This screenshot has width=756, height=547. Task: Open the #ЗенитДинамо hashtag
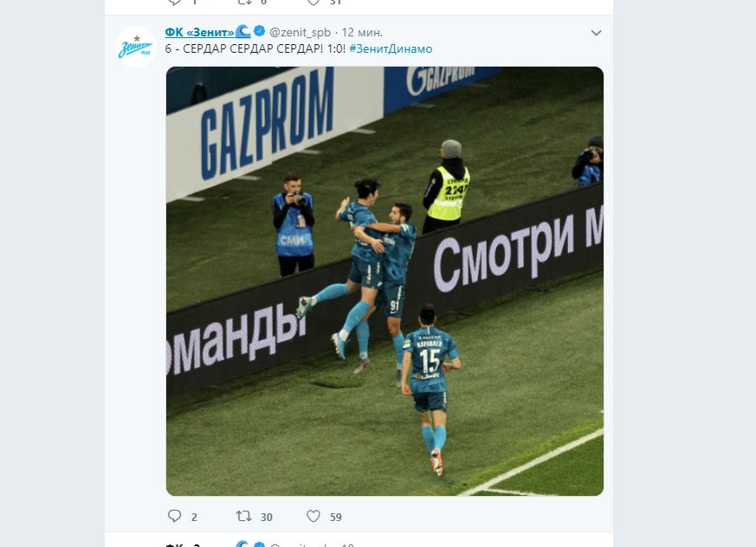[x=391, y=48]
